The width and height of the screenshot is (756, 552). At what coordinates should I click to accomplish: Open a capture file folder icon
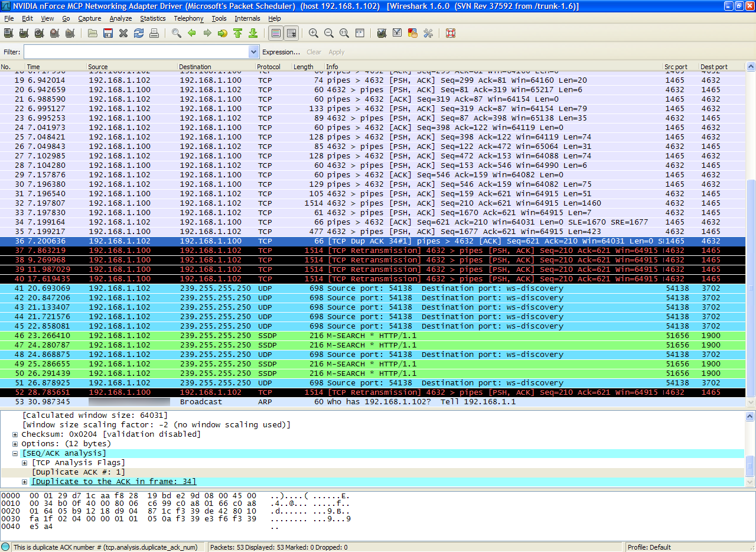93,33
